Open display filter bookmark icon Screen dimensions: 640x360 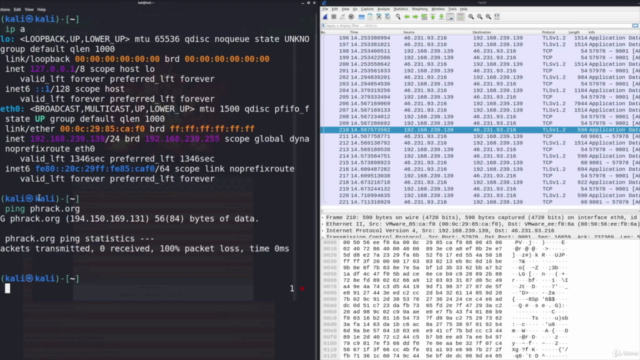(x=323, y=26)
